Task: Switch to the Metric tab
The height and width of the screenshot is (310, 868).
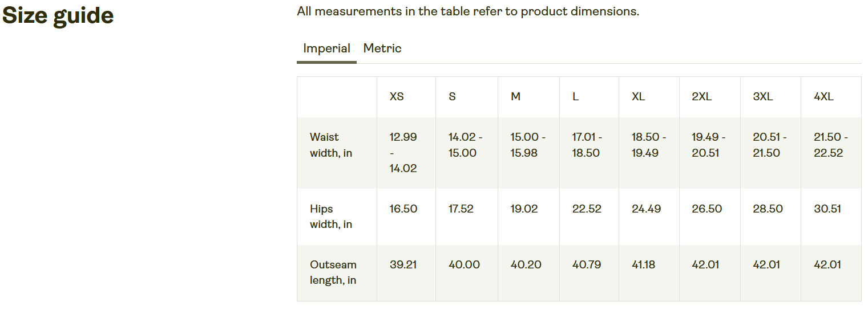Action: 382,48
